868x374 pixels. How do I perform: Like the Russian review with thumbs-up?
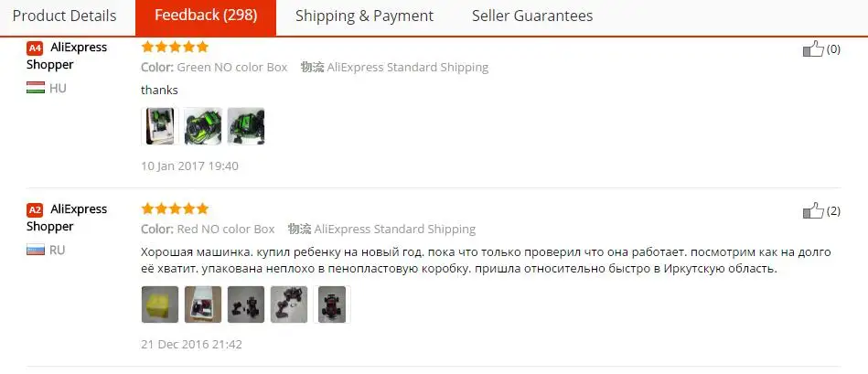click(813, 211)
